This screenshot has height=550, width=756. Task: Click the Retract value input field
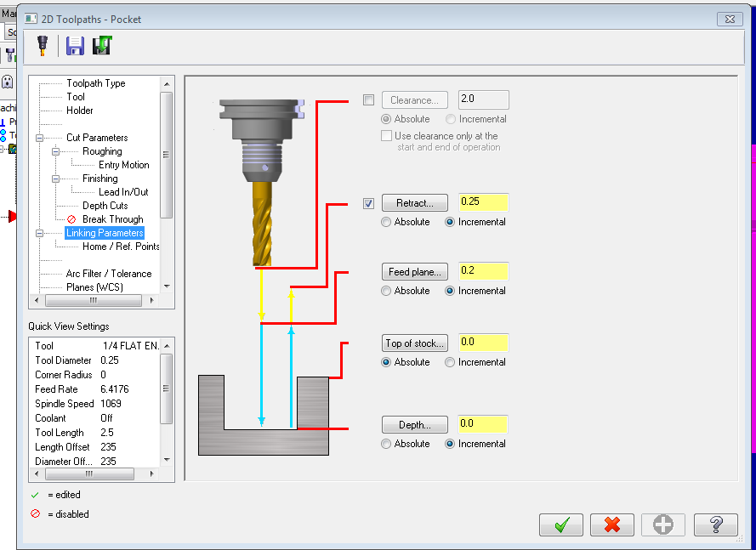(483, 202)
